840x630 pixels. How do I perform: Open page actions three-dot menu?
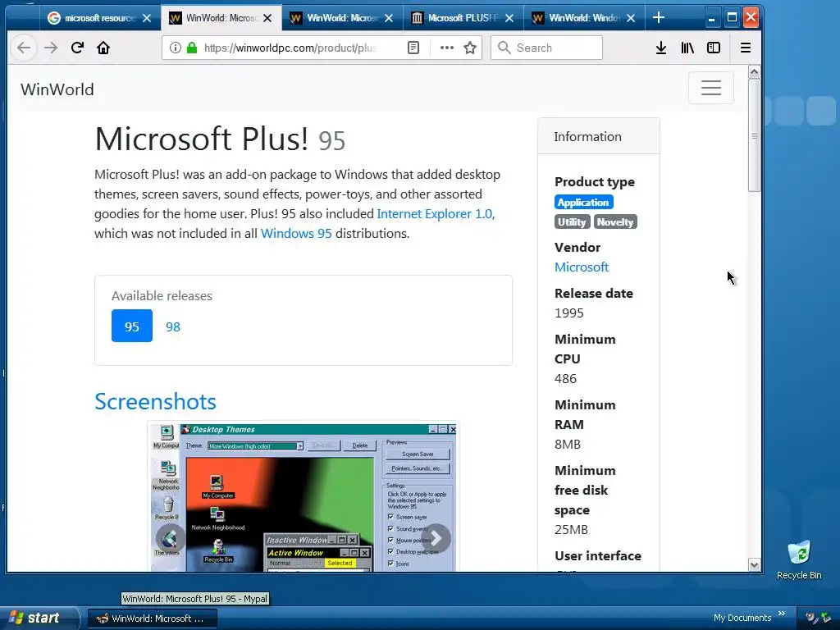(x=447, y=48)
